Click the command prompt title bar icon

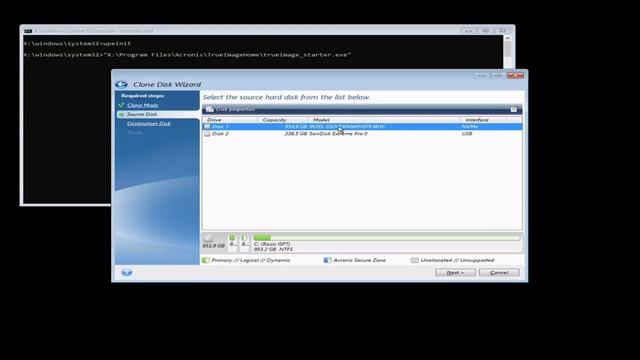28,31
